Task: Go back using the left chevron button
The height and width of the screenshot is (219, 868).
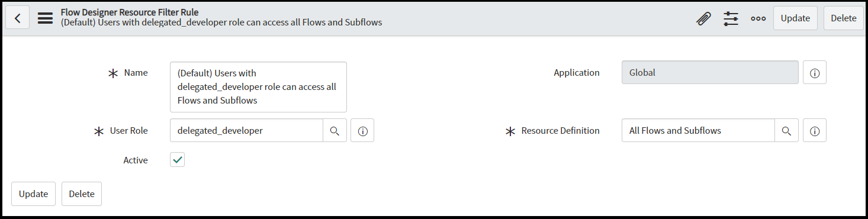Action: (x=18, y=18)
